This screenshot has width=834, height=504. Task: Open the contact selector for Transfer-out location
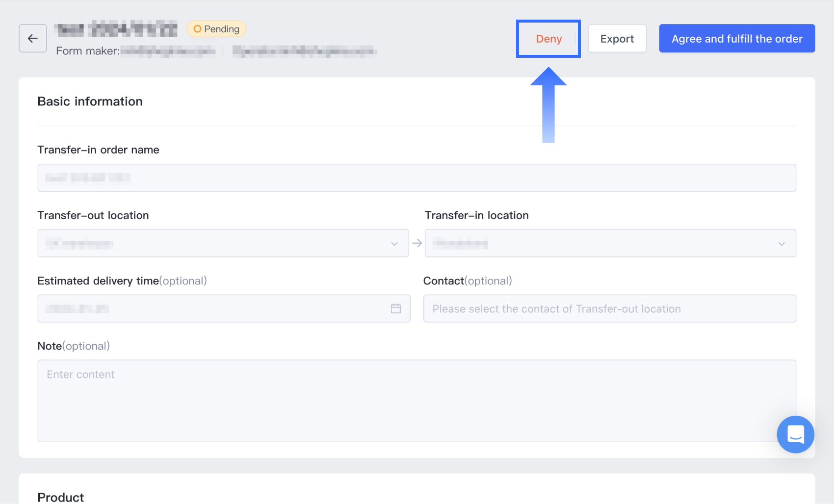pyautogui.click(x=609, y=308)
